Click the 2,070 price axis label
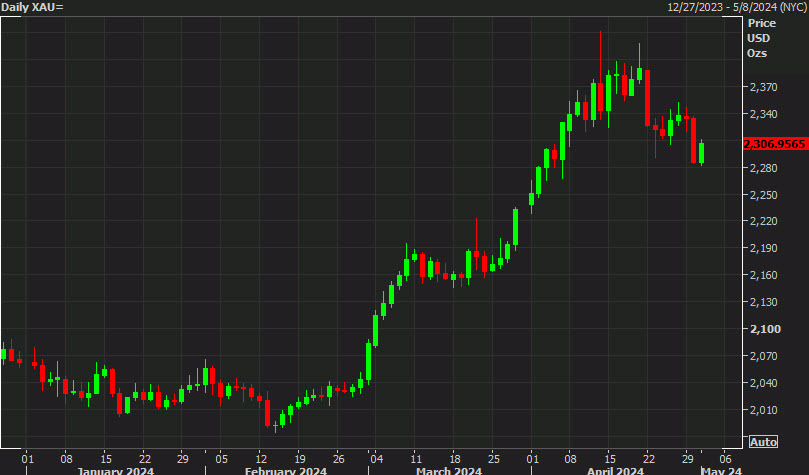This screenshot has width=809, height=475. pos(763,356)
